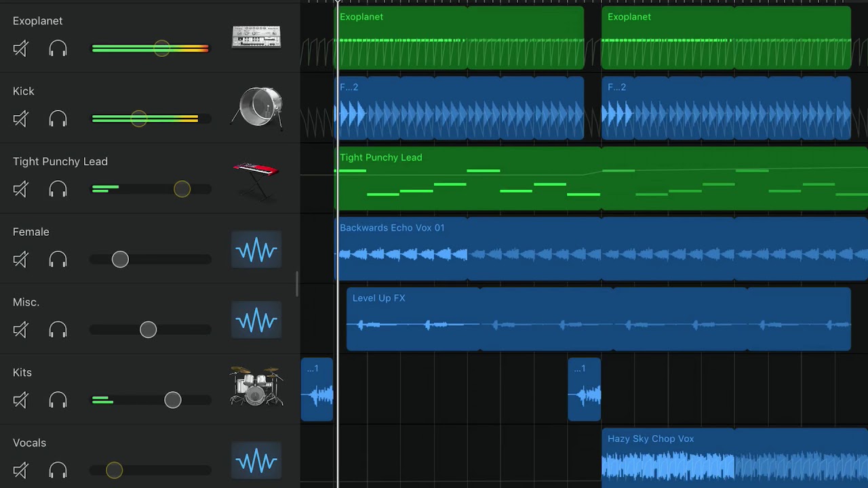Adjust the Exoplanet volume slider knob
The image size is (868, 488).
pos(161,48)
